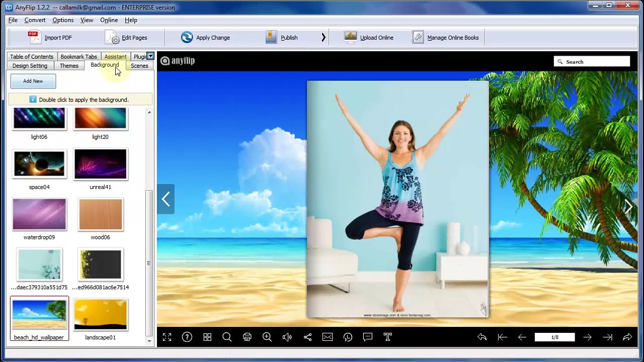Open the tabs overflow dropdown arrow

tap(150, 56)
